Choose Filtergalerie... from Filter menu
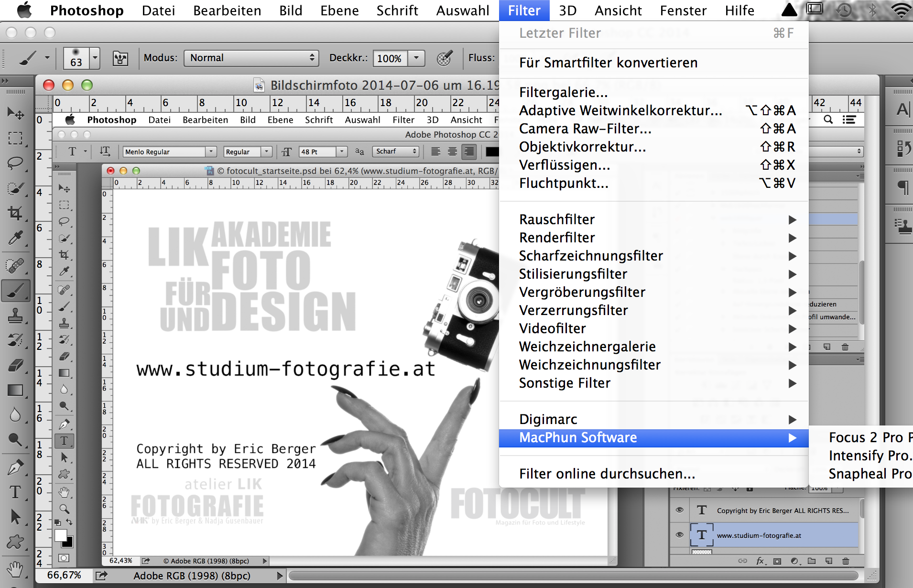Image resolution: width=913 pixels, height=588 pixels. click(x=654, y=92)
